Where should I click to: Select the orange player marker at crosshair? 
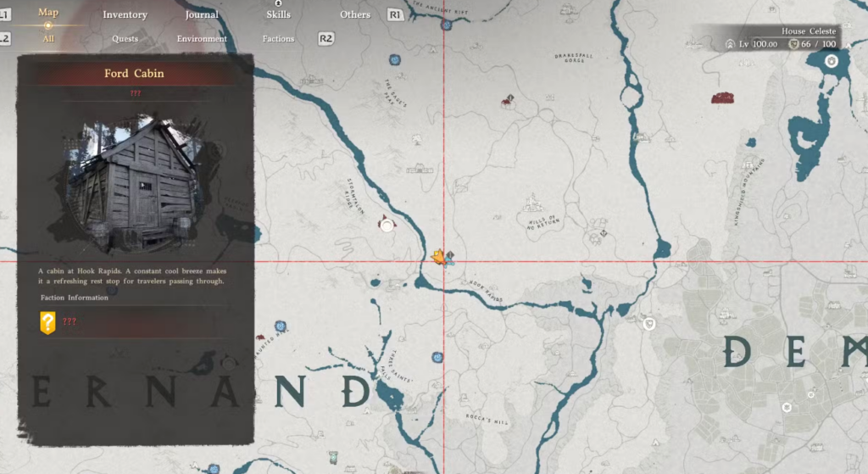[439, 256]
